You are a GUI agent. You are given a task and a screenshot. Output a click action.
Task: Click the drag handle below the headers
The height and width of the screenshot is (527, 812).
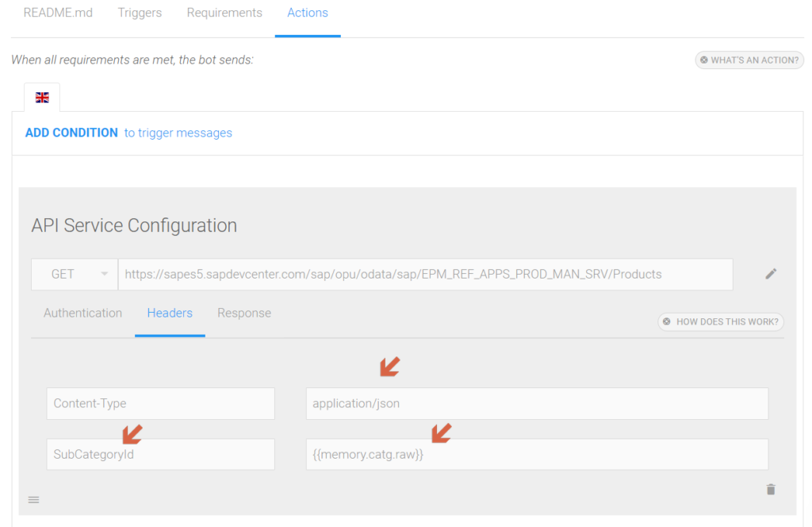[x=33, y=499]
